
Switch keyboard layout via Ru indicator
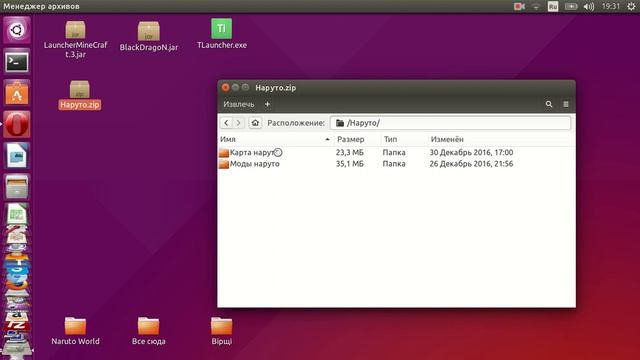(x=553, y=7)
